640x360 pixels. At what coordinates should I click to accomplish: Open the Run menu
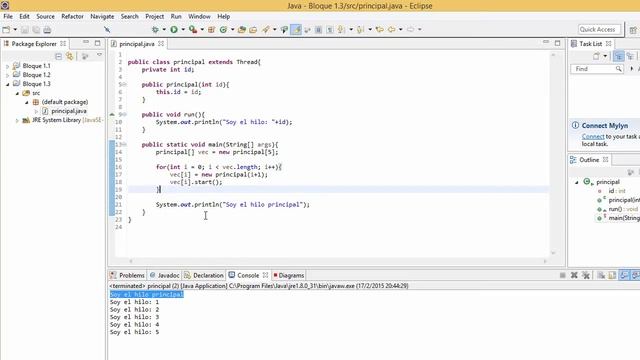pos(176,16)
